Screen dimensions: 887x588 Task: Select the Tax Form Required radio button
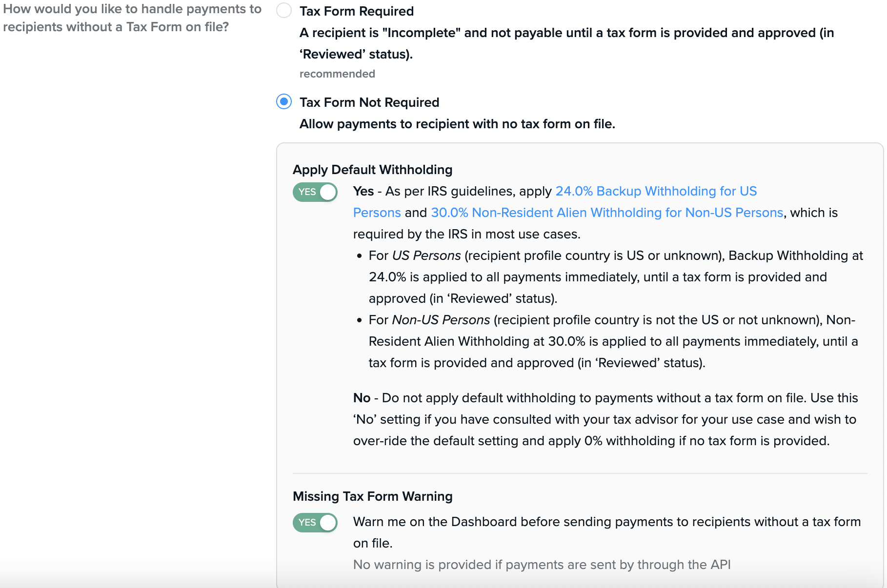pos(284,11)
